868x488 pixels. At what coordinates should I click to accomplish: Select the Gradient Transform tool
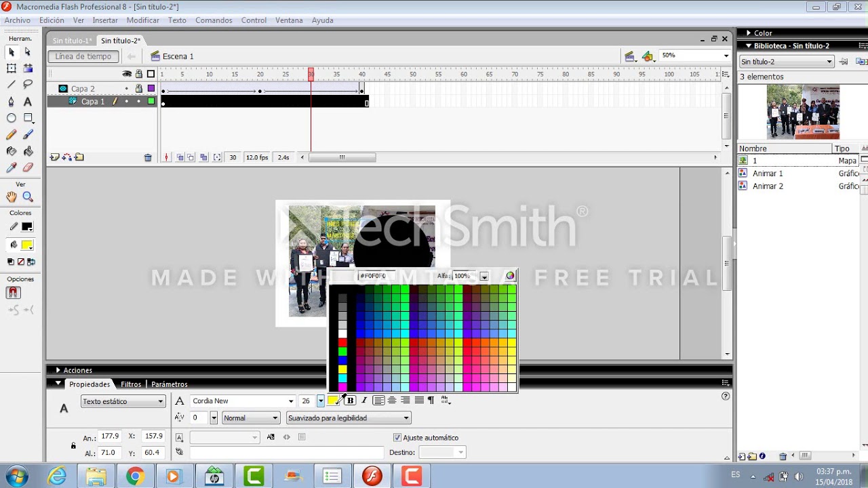pos(28,68)
